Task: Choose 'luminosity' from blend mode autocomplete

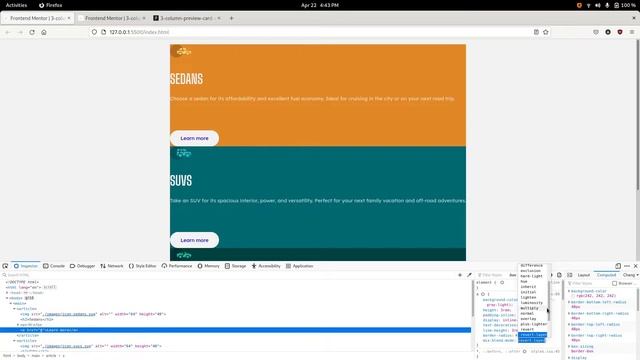Action: 531,303
